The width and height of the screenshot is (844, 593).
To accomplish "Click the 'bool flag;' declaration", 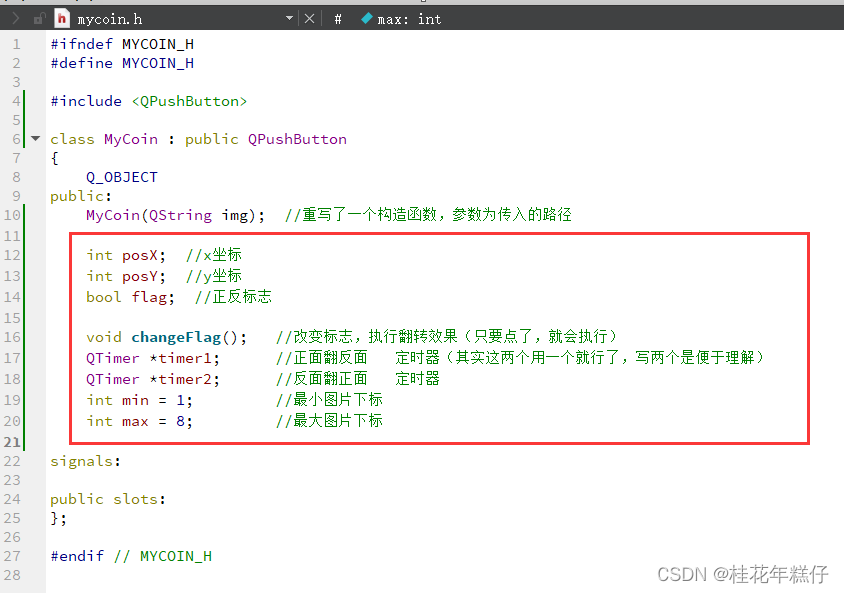I will (x=130, y=297).
